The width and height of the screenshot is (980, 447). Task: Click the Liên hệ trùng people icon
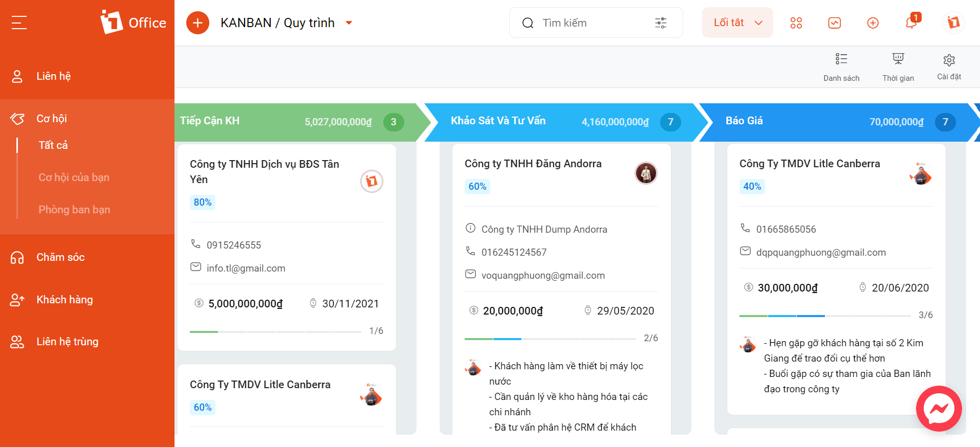(17, 342)
